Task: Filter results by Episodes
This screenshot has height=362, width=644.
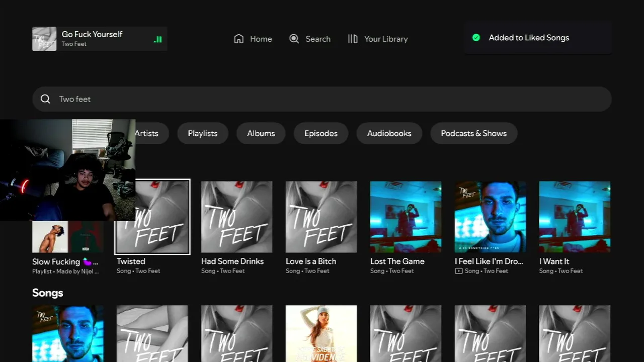Action: point(321,133)
